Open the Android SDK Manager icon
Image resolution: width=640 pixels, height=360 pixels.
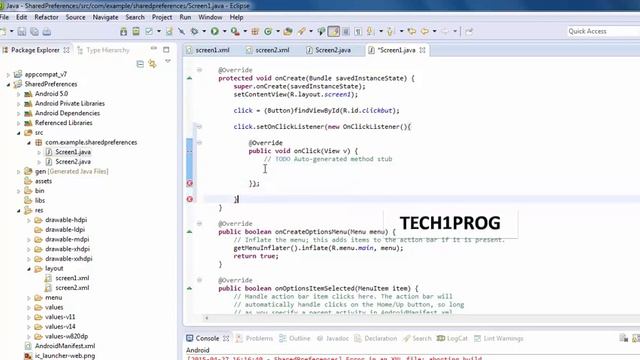tap(123, 31)
